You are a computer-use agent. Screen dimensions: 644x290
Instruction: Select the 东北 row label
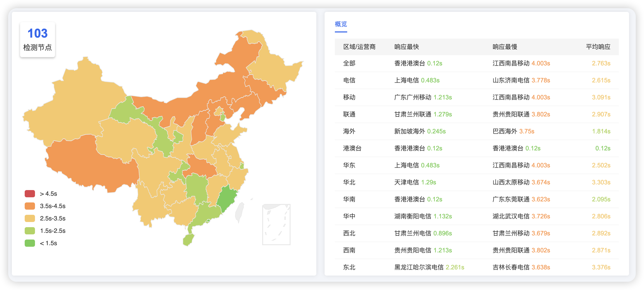pyautogui.click(x=349, y=267)
